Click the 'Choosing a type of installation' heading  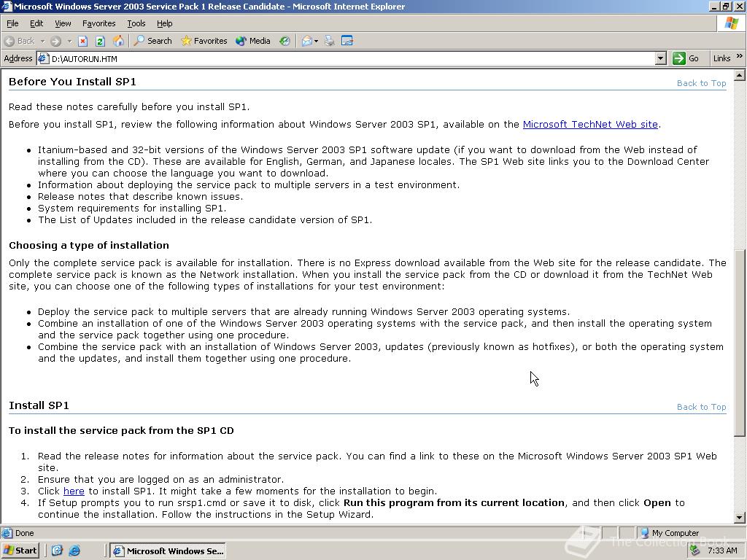88,245
